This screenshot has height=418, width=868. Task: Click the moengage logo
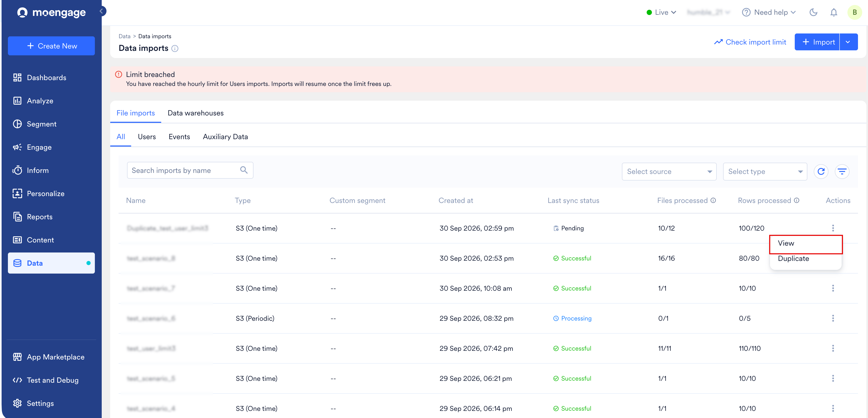click(x=51, y=12)
